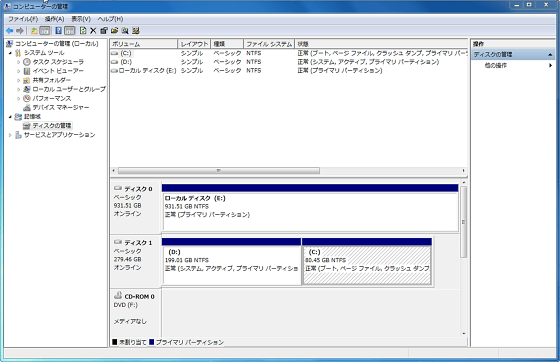The image size is (560, 362).
Task: Open 他の操作 submenu in action pane
Action: pyautogui.click(x=513, y=65)
